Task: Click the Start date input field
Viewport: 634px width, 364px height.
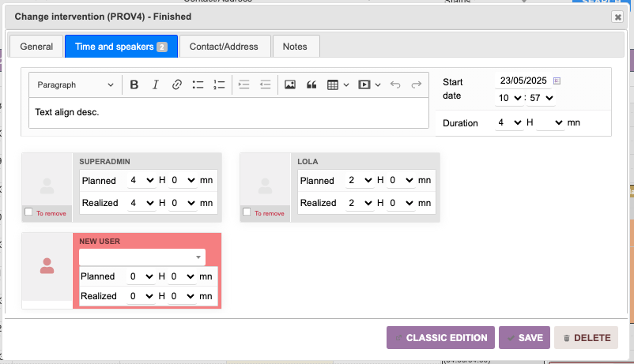Action: [x=522, y=81]
